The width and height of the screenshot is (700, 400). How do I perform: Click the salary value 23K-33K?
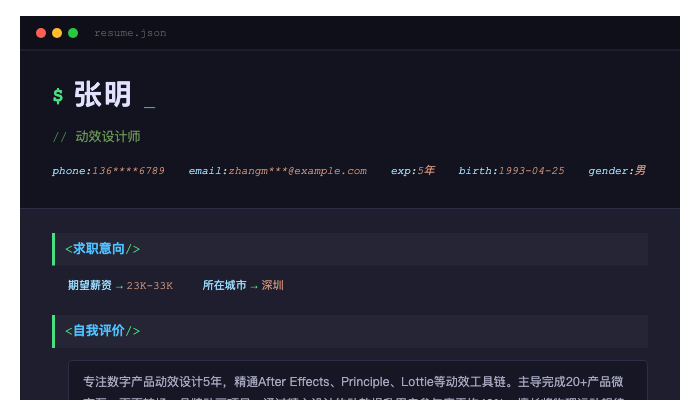[x=150, y=286]
